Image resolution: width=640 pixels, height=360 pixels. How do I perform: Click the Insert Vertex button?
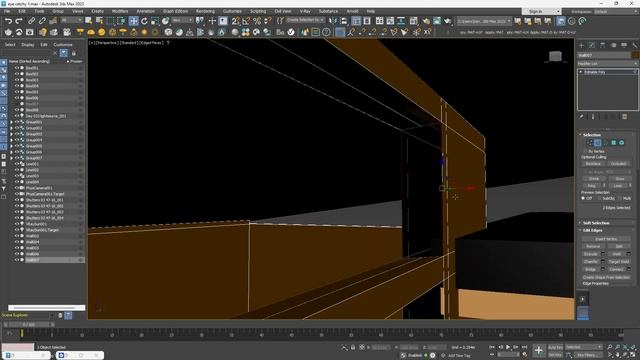(606, 239)
